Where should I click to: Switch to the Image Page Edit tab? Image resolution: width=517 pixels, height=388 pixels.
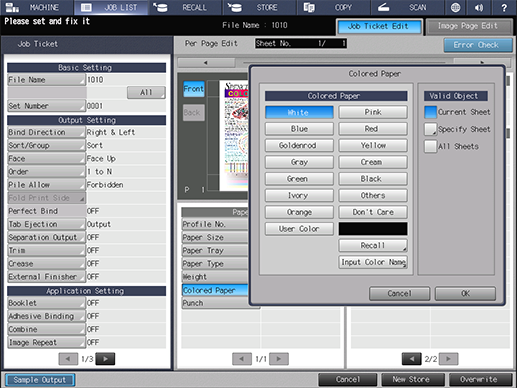[468, 26]
